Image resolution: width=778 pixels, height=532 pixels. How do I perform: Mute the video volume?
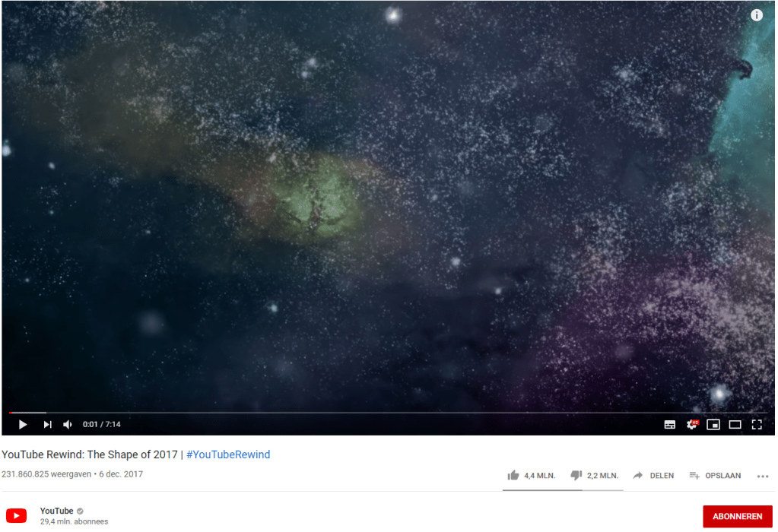68,424
